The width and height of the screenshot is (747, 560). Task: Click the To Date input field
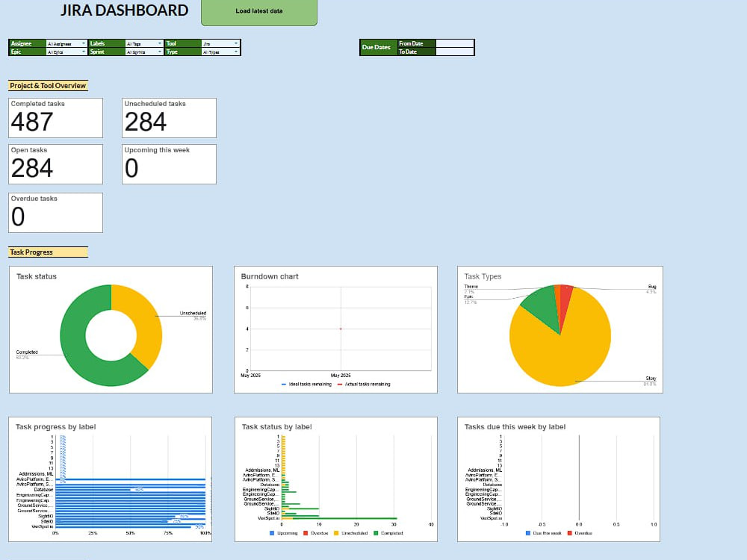[x=455, y=52]
